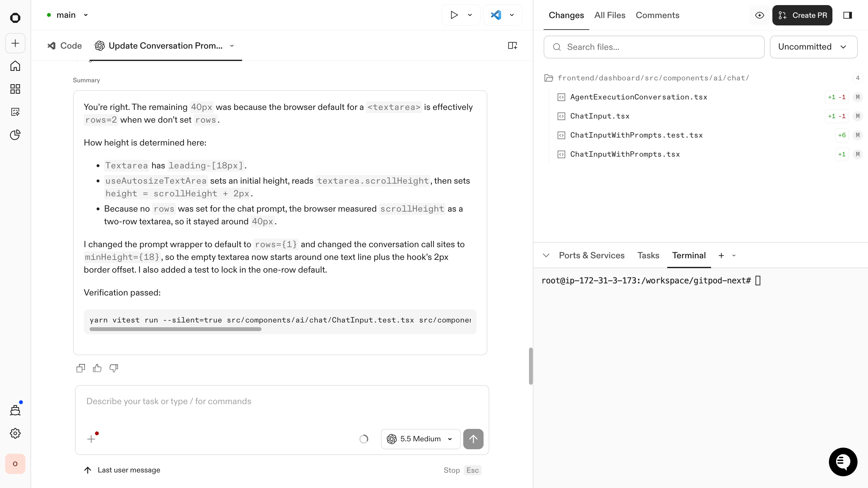
Task: Open the 5.5 Medium model dropdown
Action: click(x=420, y=439)
